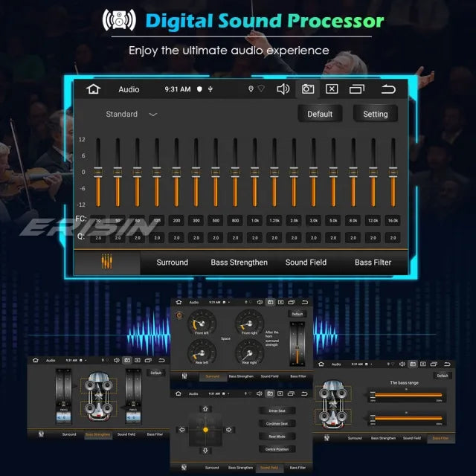Switch to Surround tab in the large equalizer screen
This screenshot has width=476, height=476.
pos(172,263)
